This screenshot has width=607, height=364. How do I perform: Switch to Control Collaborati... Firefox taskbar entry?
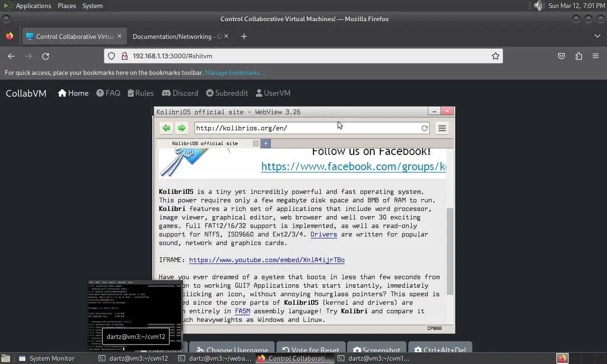[294, 358]
